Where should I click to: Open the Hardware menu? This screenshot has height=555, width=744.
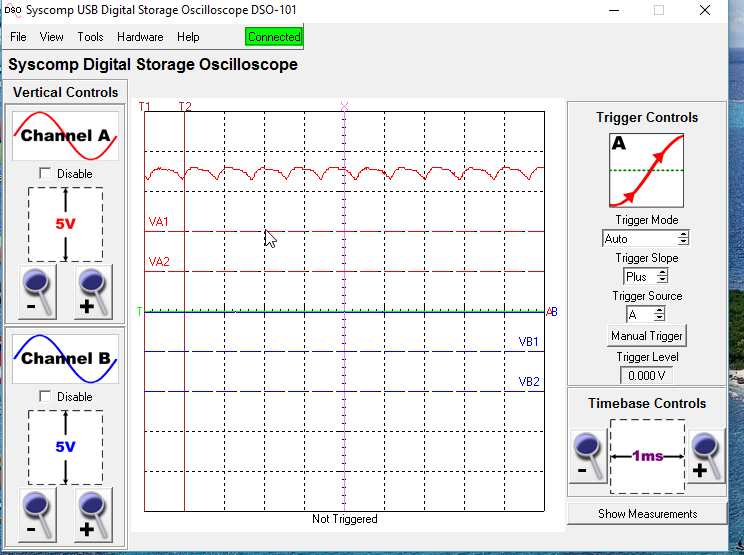coord(140,37)
